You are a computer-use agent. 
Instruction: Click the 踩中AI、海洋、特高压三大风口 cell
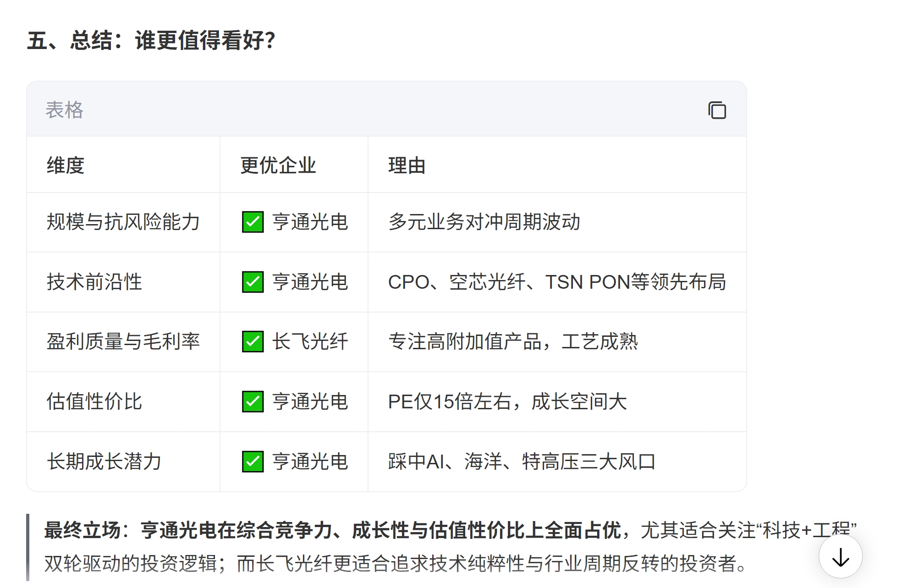522,462
